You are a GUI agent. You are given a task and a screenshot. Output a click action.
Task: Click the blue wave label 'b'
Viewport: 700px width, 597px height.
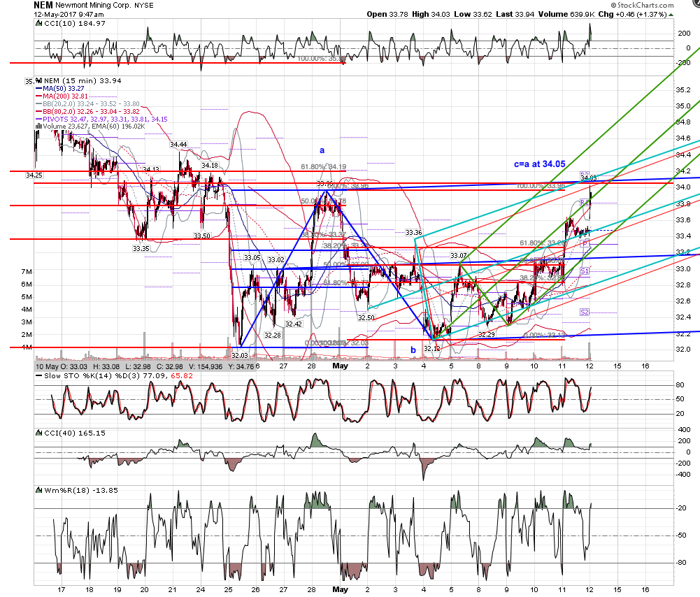[x=413, y=350]
